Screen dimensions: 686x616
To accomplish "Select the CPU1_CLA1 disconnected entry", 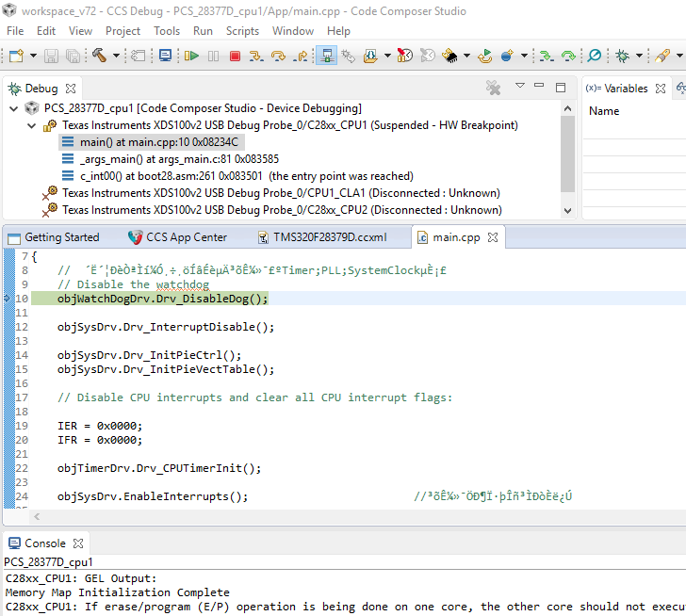I will 271,193.
